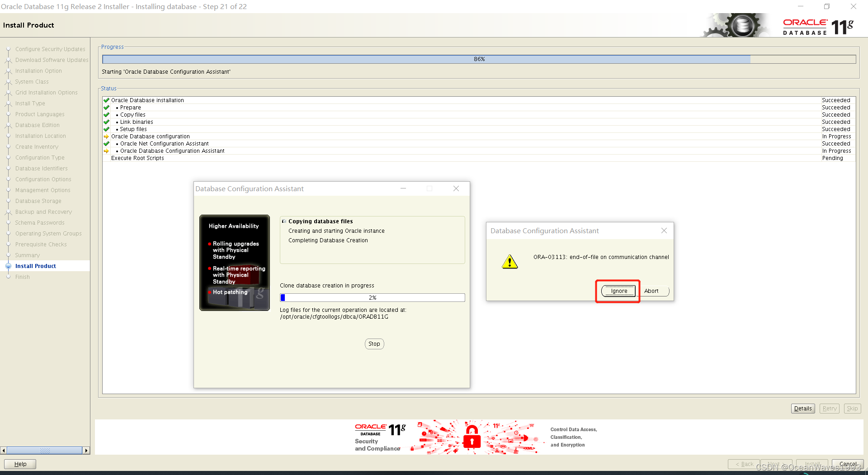This screenshot has width=868, height=475.
Task: Click the Oracle Database 11g logo
Action: (x=818, y=27)
